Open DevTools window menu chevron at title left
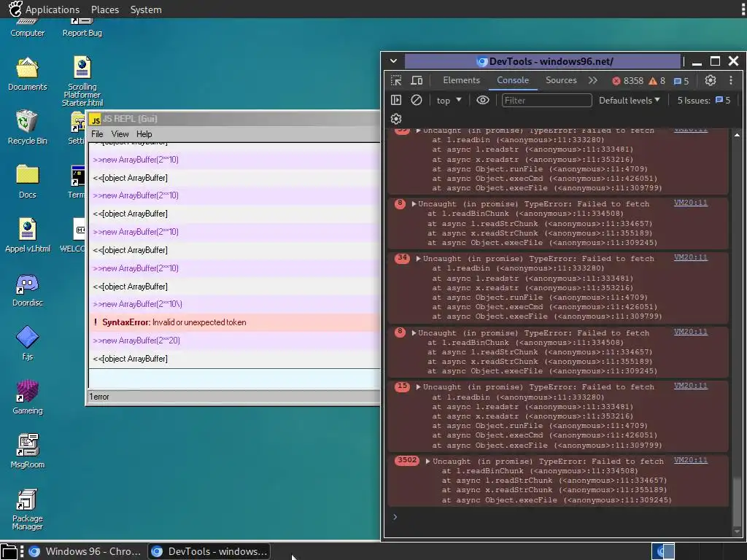Viewport: 747px width, 560px height. (x=393, y=61)
